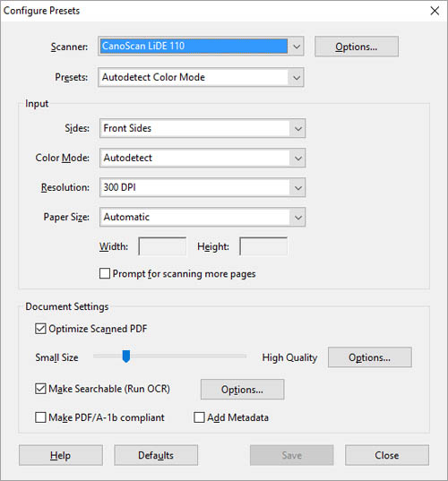
Task: Click the Help button
Action: pyautogui.click(x=61, y=455)
